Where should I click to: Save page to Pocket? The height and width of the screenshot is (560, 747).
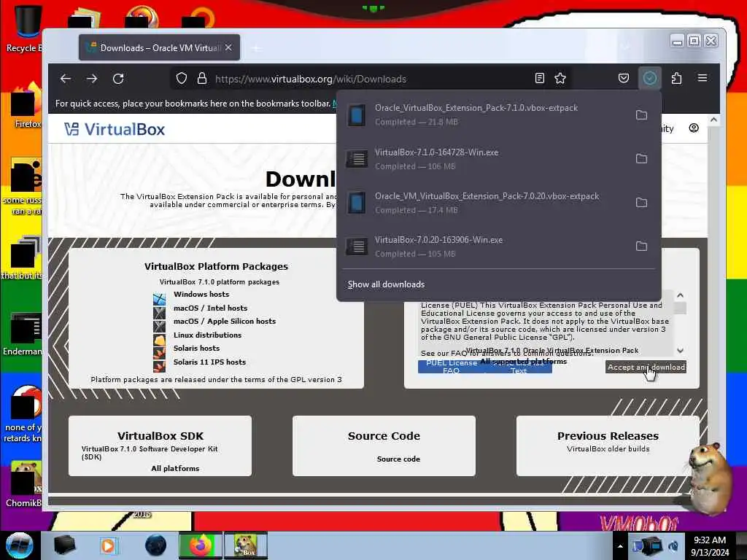coord(624,79)
